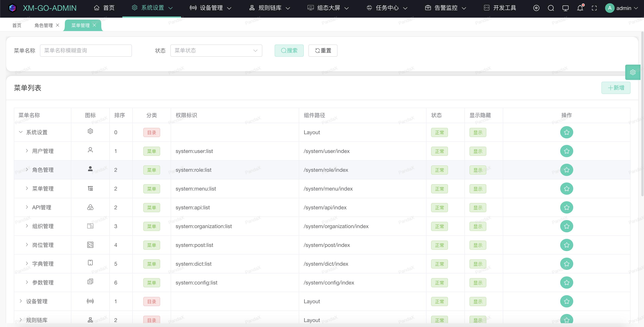Click the 显示 tag in 岗位管理 row
Image resolution: width=644 pixels, height=327 pixels.
pos(478,245)
